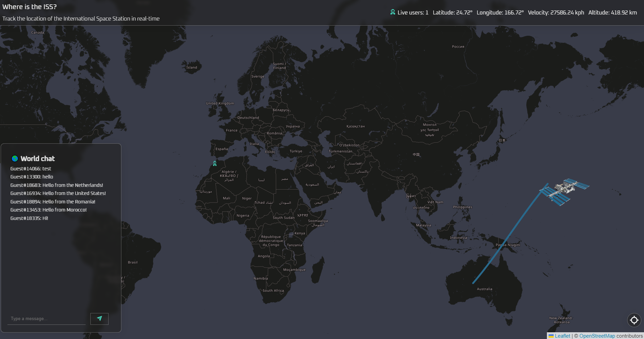Image resolution: width=644 pixels, height=339 pixels.
Task: Click the Ukraine flag icon in attribution bar
Action: tap(551, 336)
